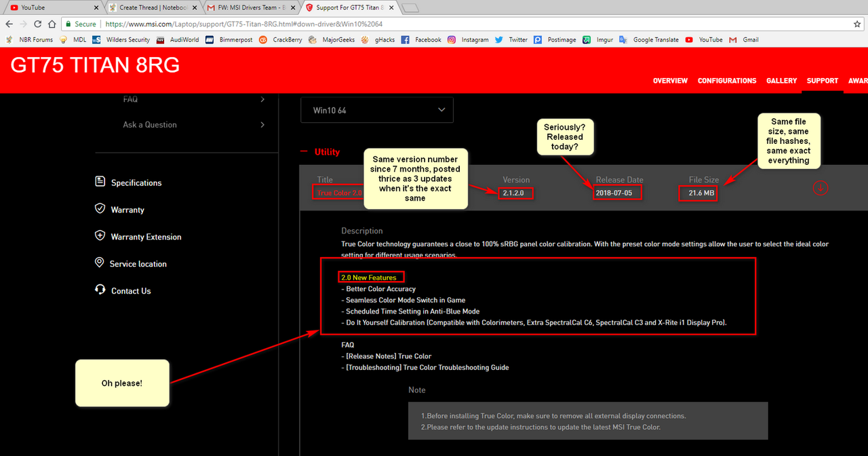Expand the Ask a Question chevron
The height and width of the screenshot is (456, 868).
point(262,125)
